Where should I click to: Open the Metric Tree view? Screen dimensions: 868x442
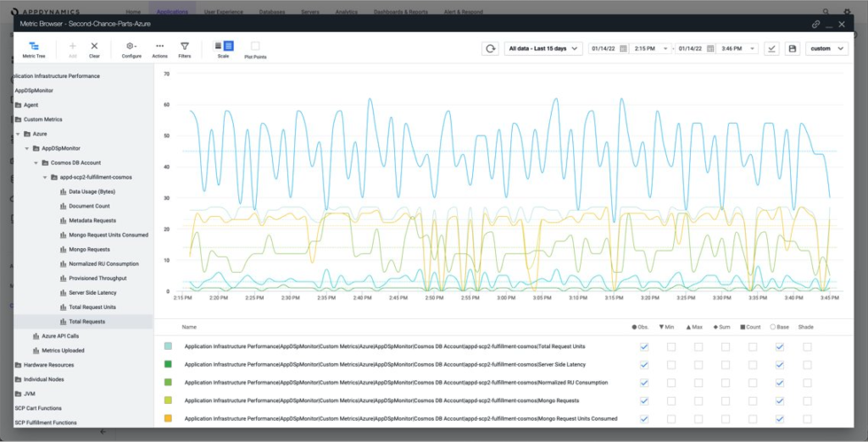(34, 49)
